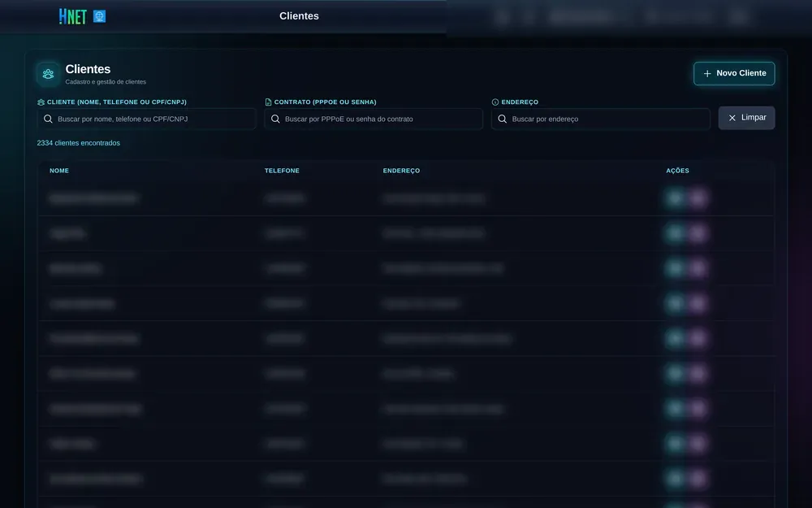Click the blue globe icon beside HNET logo
Viewport: 812px width, 508px height.
99,16
